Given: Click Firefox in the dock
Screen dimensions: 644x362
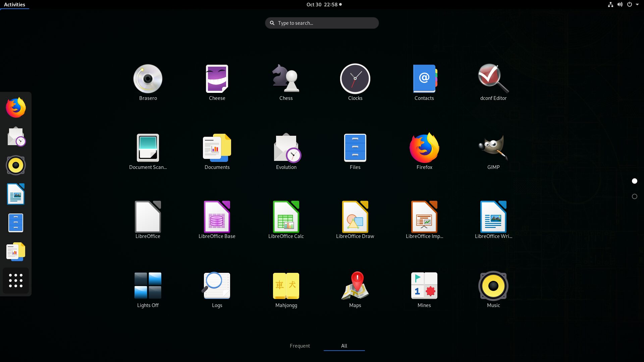Looking at the screenshot, I should 16,108.
